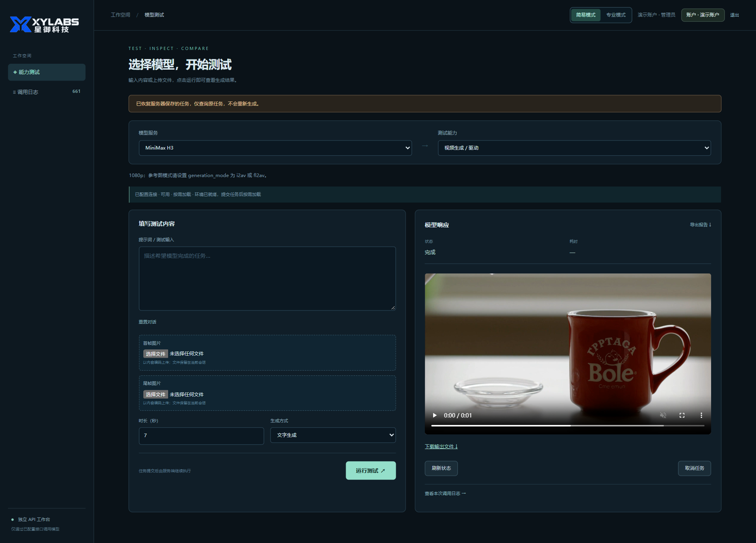Open video in fullscreen
The height and width of the screenshot is (543, 756).
pyautogui.click(x=682, y=415)
